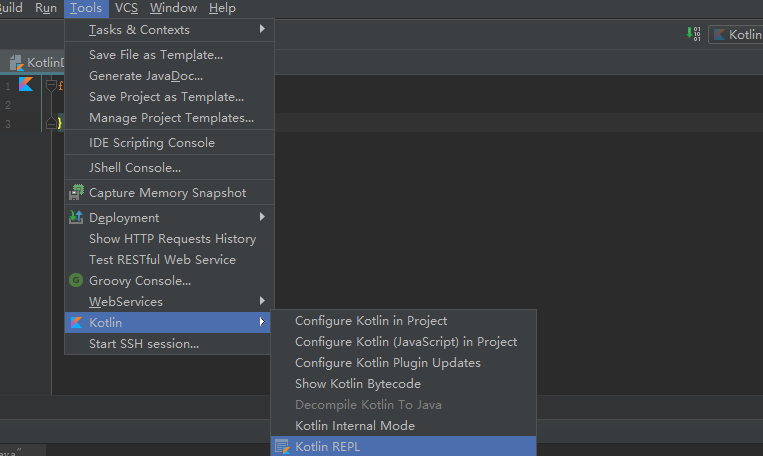The width and height of the screenshot is (763, 456).
Task: Open JShell Console...
Action: pos(167,168)
